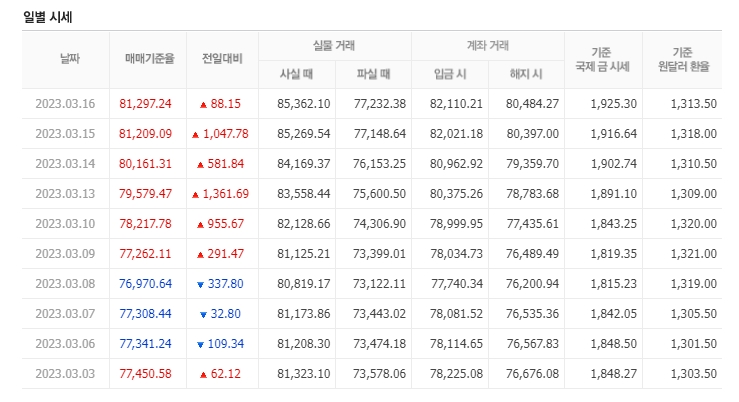Image resolution: width=739 pixels, height=402 pixels.
Task: Click the blue 76,970.64 base rate value
Action: (x=145, y=284)
